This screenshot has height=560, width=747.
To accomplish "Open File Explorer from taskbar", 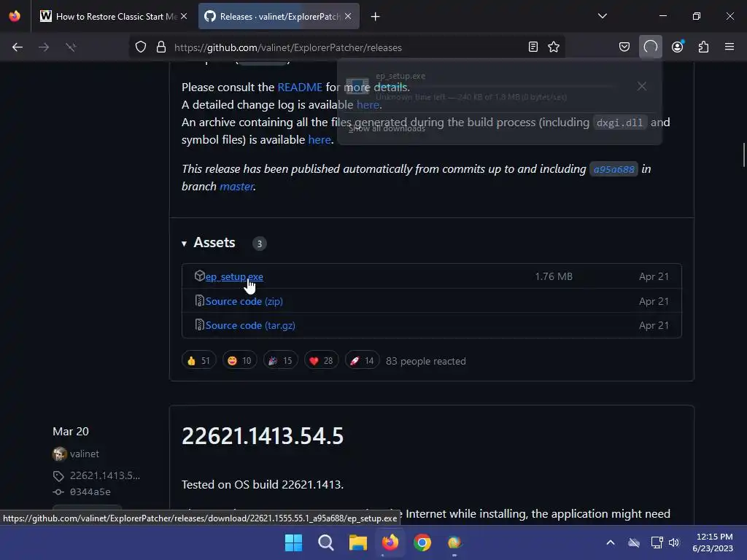I will click(x=357, y=542).
